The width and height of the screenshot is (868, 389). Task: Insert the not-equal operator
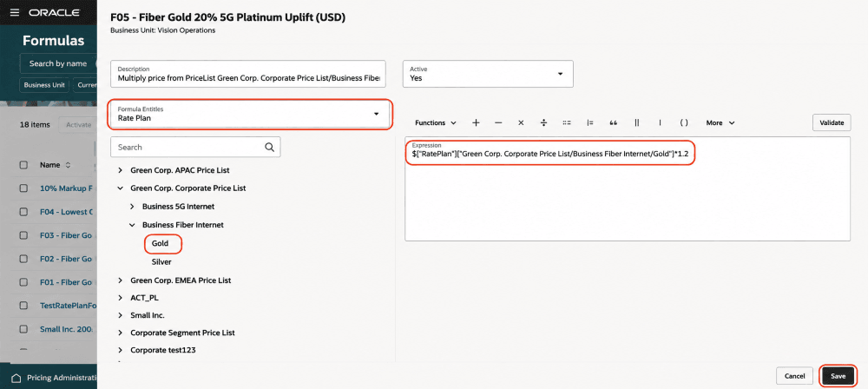click(590, 123)
